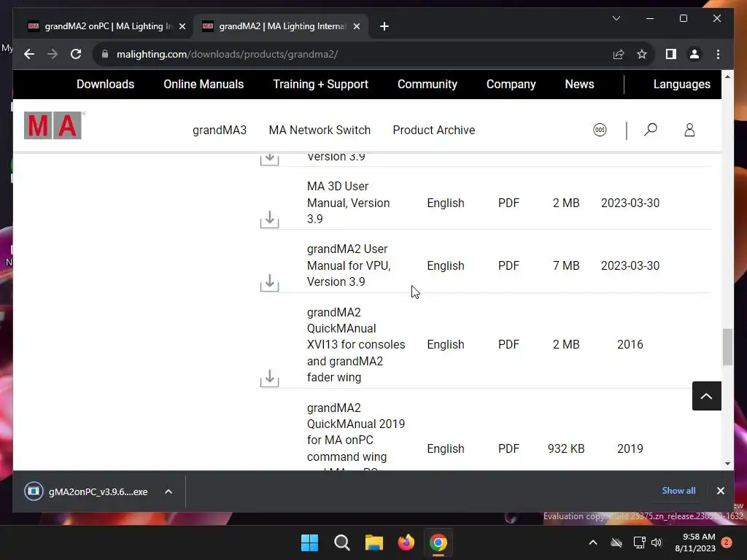
Task: Download the MA 3D User Manual PDF
Action: click(270, 219)
